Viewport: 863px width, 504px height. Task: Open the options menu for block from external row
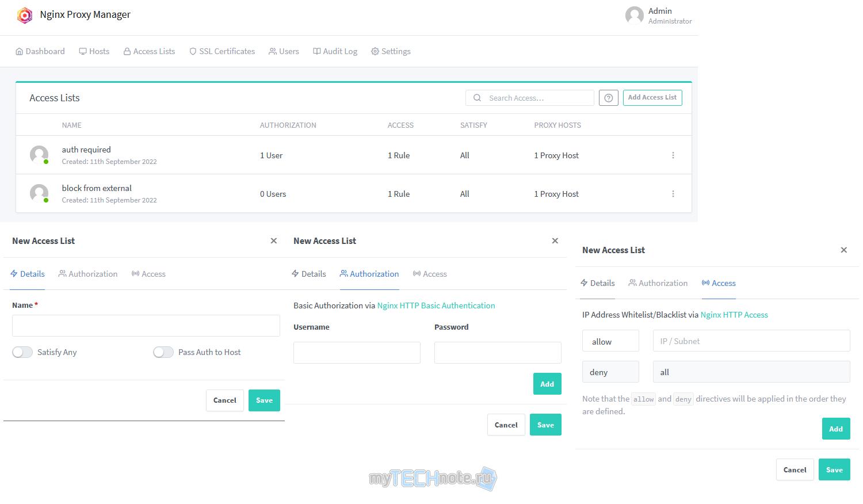click(673, 194)
